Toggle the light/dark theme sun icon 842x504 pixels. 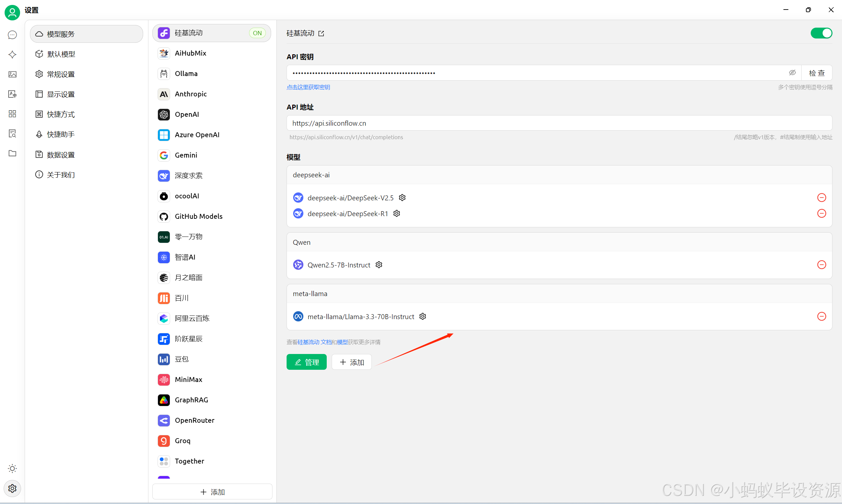pyautogui.click(x=12, y=469)
